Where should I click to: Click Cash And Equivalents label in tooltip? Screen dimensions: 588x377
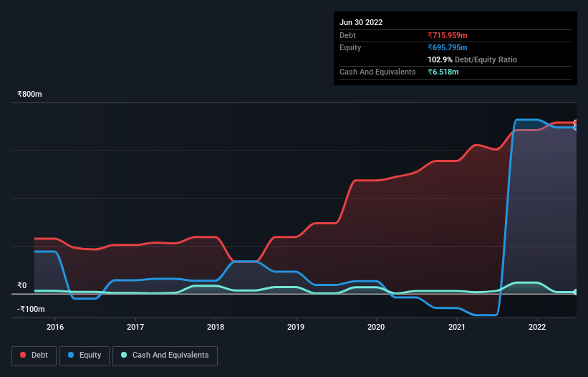pyautogui.click(x=377, y=72)
